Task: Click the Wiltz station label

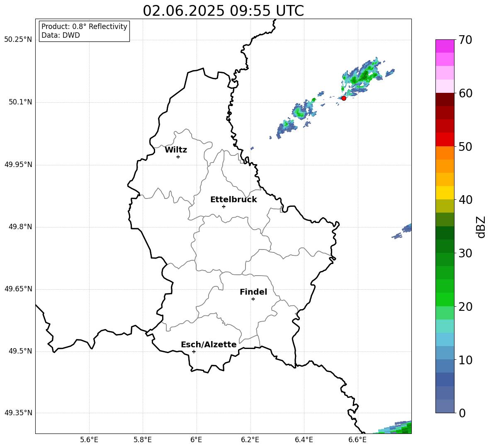Action: tap(176, 150)
